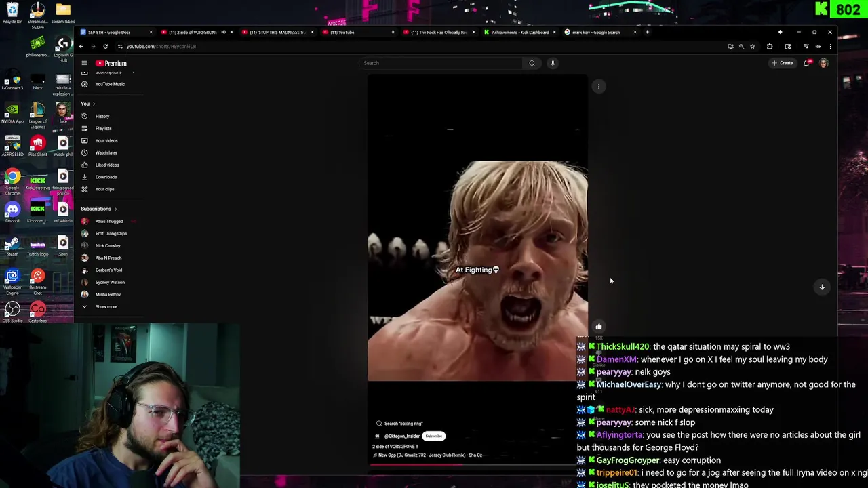The width and height of the screenshot is (868, 488).
Task: Click the Short video player
Action: pyautogui.click(x=477, y=270)
